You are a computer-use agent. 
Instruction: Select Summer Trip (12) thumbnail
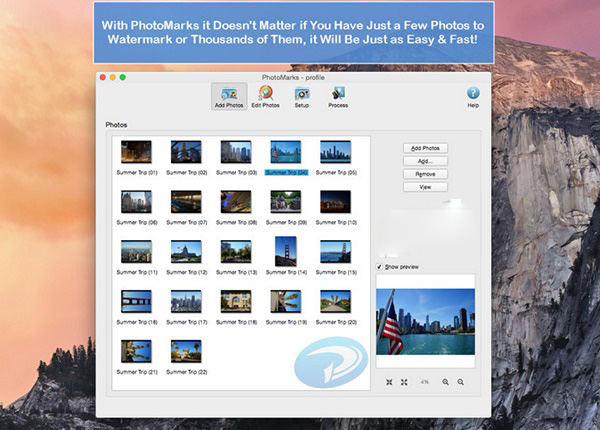click(186, 251)
